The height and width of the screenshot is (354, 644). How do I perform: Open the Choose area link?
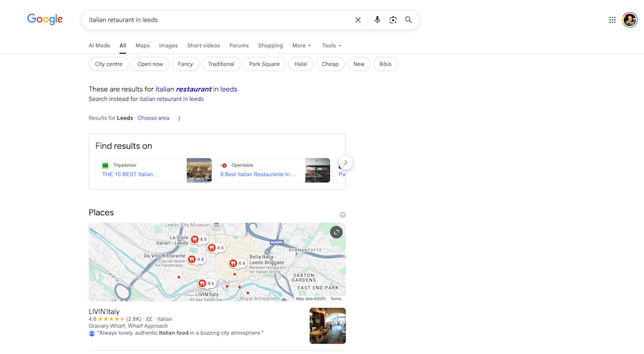coord(153,118)
